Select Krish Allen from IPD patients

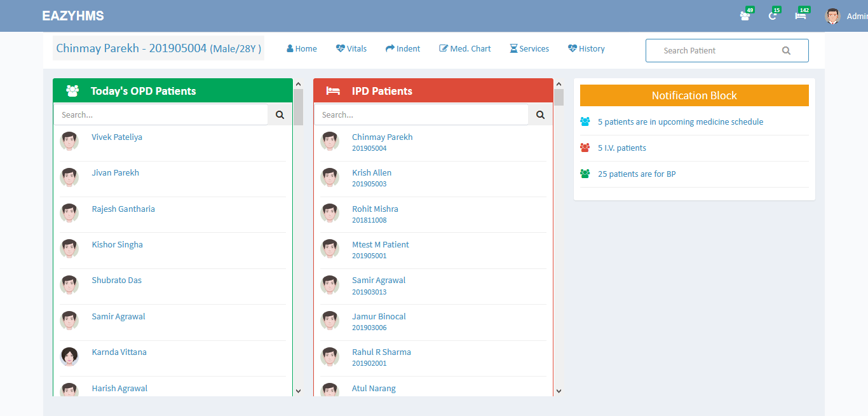[x=372, y=173]
